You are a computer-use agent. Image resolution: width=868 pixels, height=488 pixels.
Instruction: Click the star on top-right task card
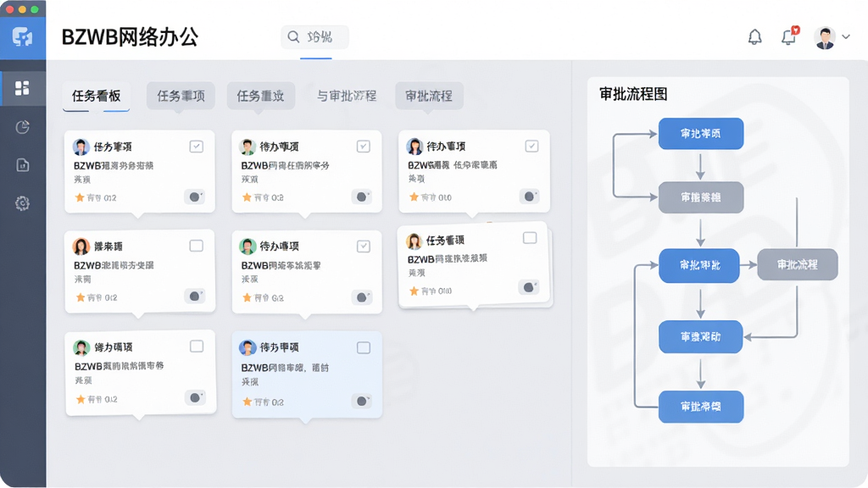pyautogui.click(x=414, y=197)
